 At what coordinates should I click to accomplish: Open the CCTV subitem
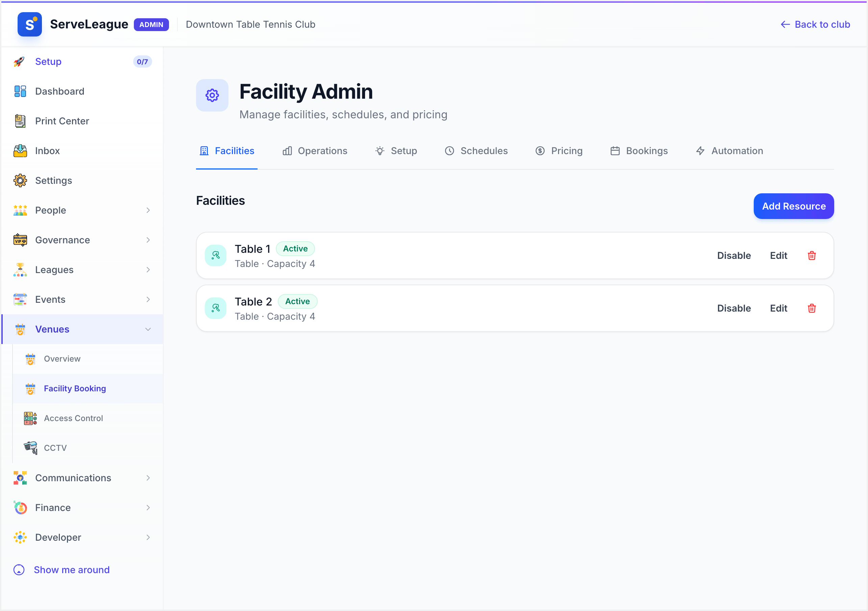coord(88,448)
